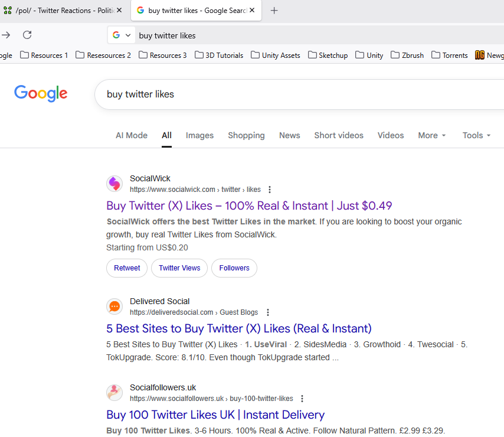Click the Followers sitelink chip
Screen dimensions: 504x437
(x=234, y=268)
